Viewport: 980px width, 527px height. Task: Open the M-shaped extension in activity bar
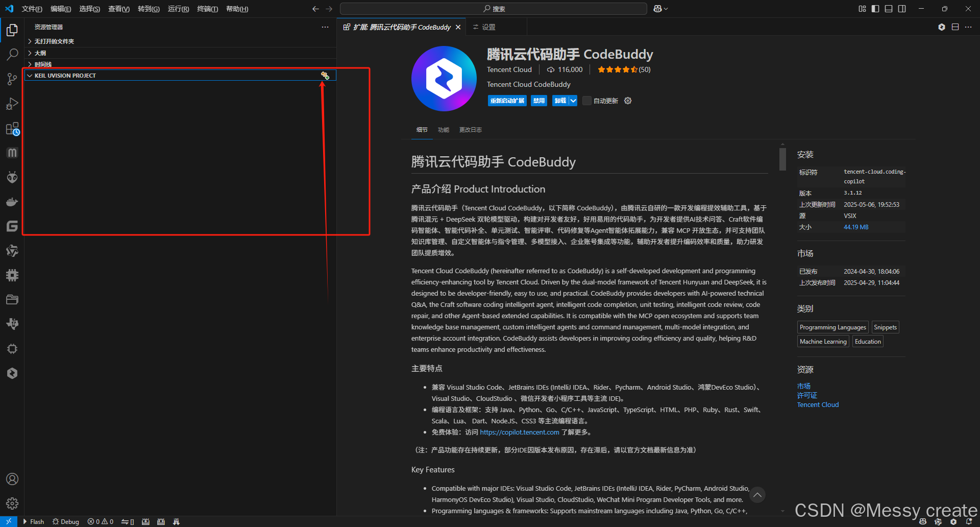12,153
